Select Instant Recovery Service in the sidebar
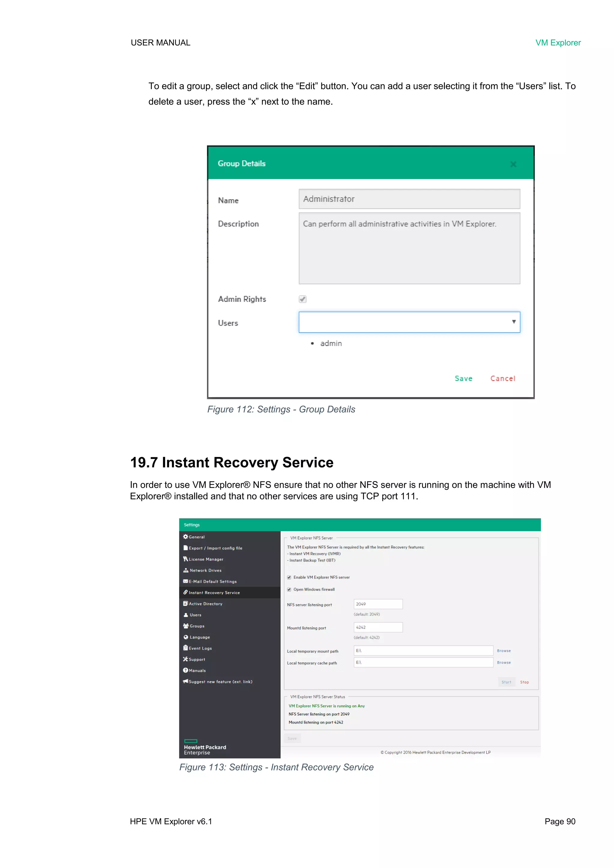 (x=214, y=592)
